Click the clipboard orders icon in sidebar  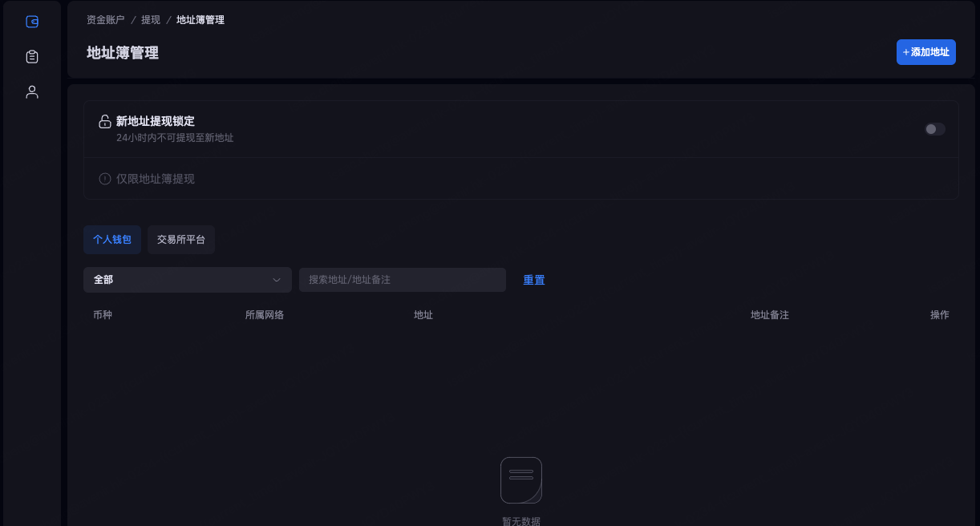[x=32, y=57]
